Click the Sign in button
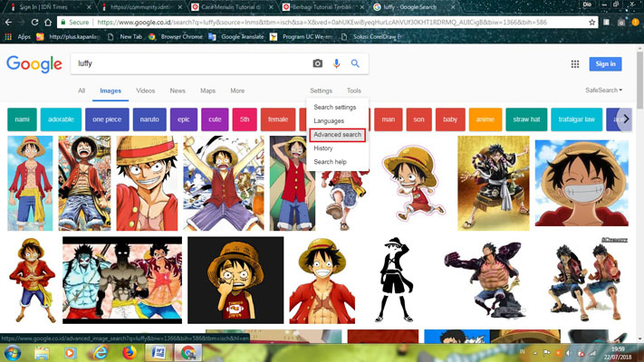This screenshot has width=644, height=362. (605, 64)
